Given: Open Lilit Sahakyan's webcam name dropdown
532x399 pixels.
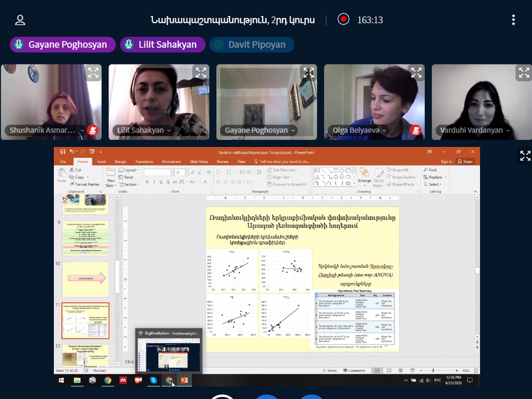Looking at the screenshot, I should coord(144,130).
